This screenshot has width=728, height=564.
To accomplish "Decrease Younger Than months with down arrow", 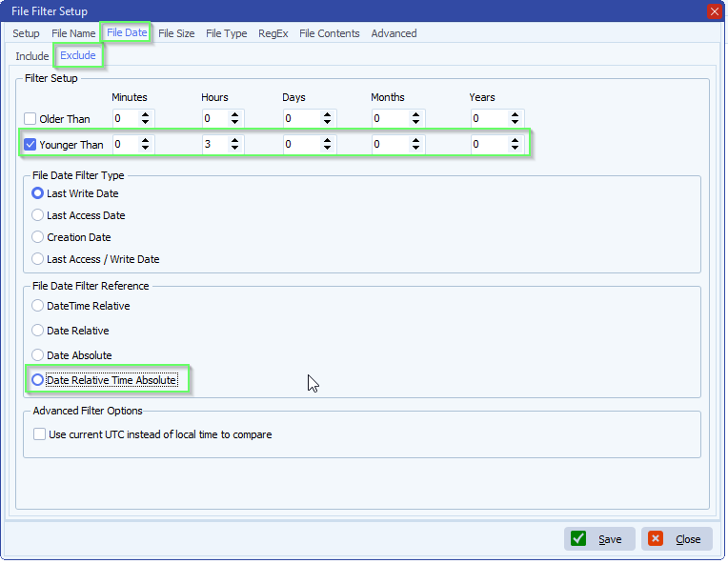I will tap(416, 148).
